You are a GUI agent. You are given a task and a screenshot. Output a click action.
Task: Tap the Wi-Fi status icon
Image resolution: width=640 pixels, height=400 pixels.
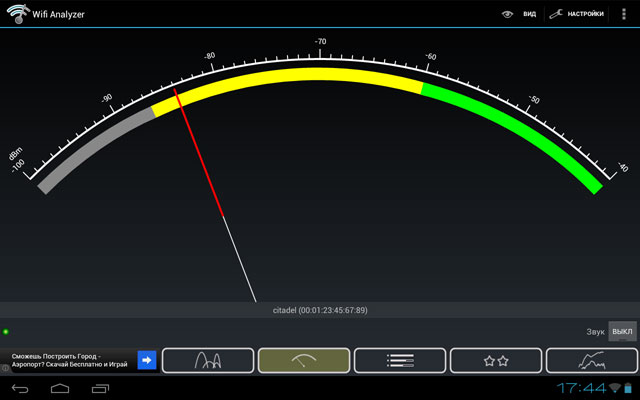click(x=615, y=388)
